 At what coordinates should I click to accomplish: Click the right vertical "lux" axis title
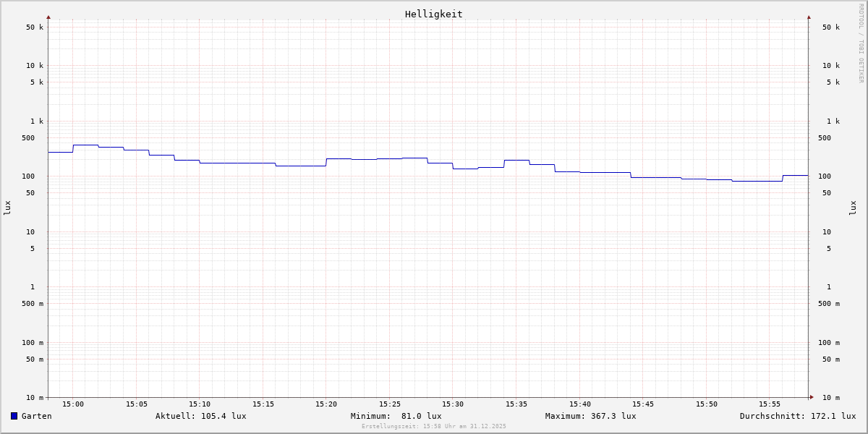coord(853,208)
